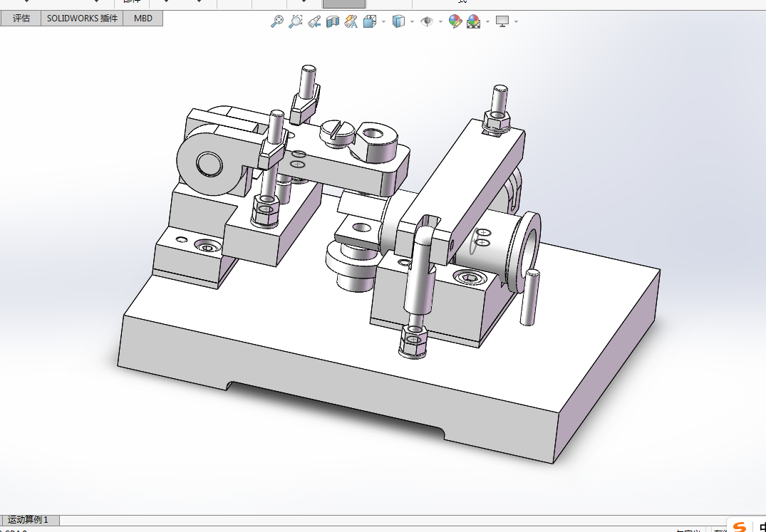Expand the Hide/Show Items dropdown arrow
Image resolution: width=766 pixels, height=532 pixels.
pyautogui.click(x=440, y=21)
